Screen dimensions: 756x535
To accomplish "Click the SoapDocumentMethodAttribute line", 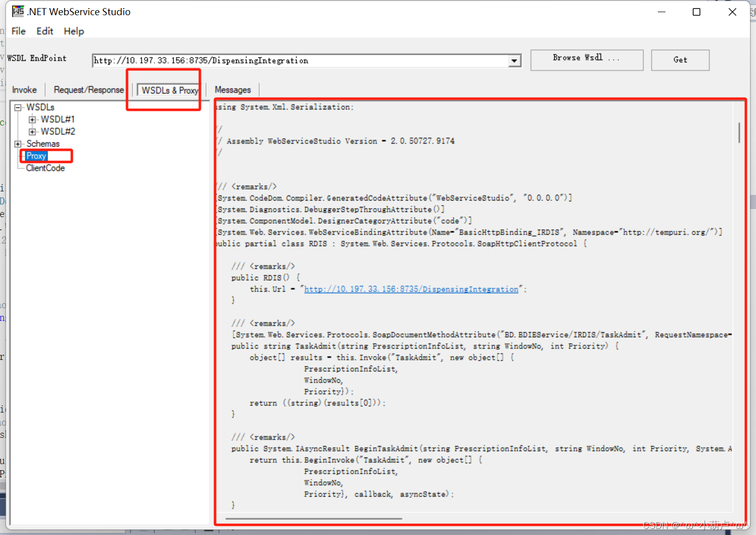I will click(x=482, y=335).
